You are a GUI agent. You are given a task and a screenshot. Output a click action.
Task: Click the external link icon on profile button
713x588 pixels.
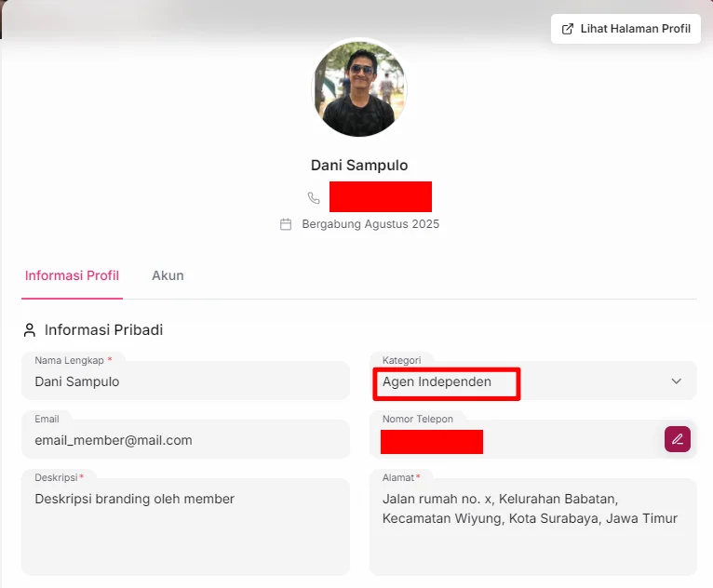click(568, 29)
